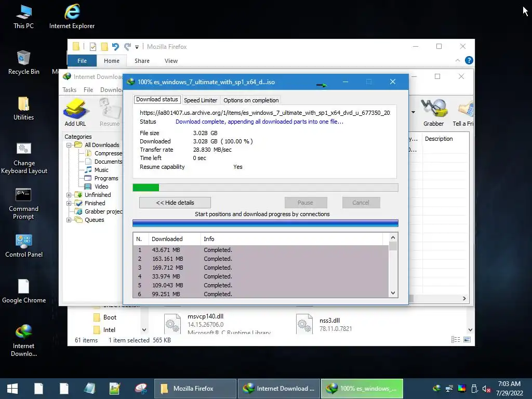Launch Internet Explorer from desktop

(72, 16)
